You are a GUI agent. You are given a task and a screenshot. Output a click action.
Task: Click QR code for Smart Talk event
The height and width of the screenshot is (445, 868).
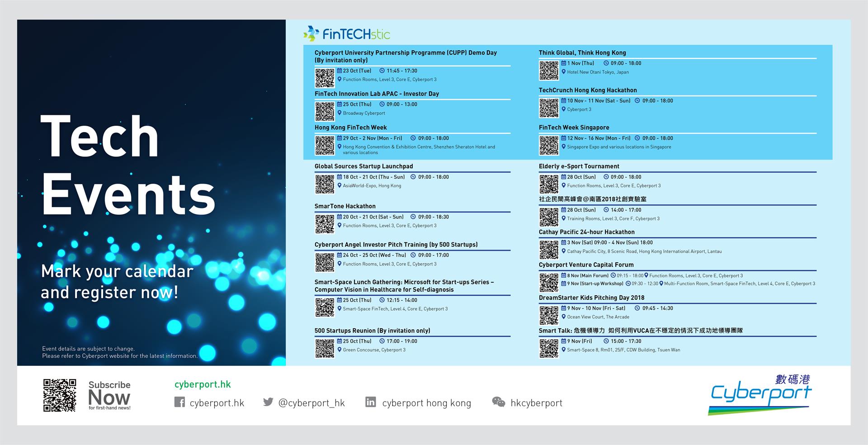pyautogui.click(x=549, y=349)
